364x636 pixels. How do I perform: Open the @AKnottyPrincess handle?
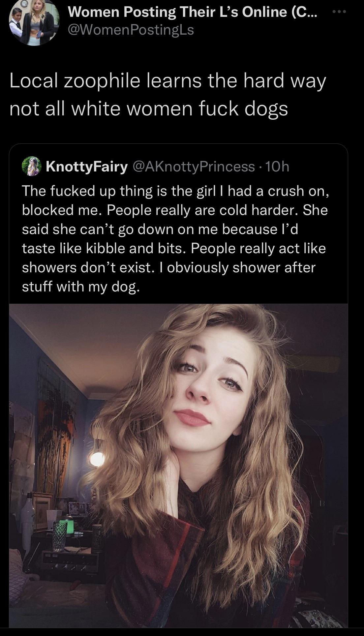coord(194,167)
